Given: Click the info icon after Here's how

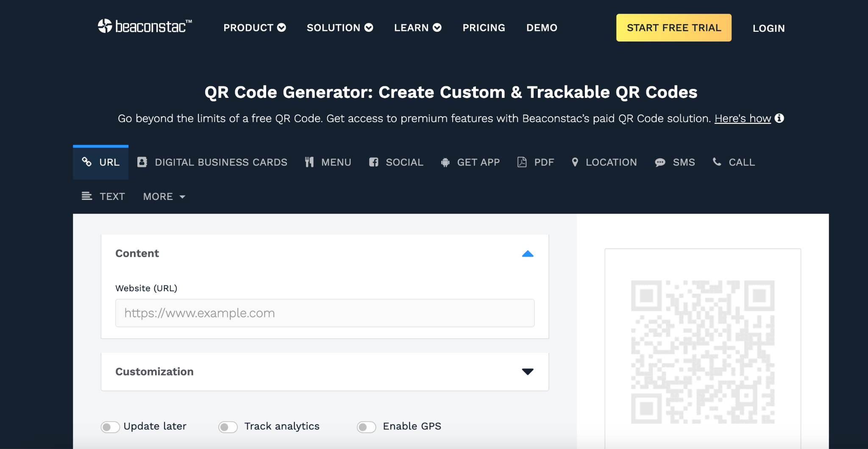Looking at the screenshot, I should coord(780,119).
